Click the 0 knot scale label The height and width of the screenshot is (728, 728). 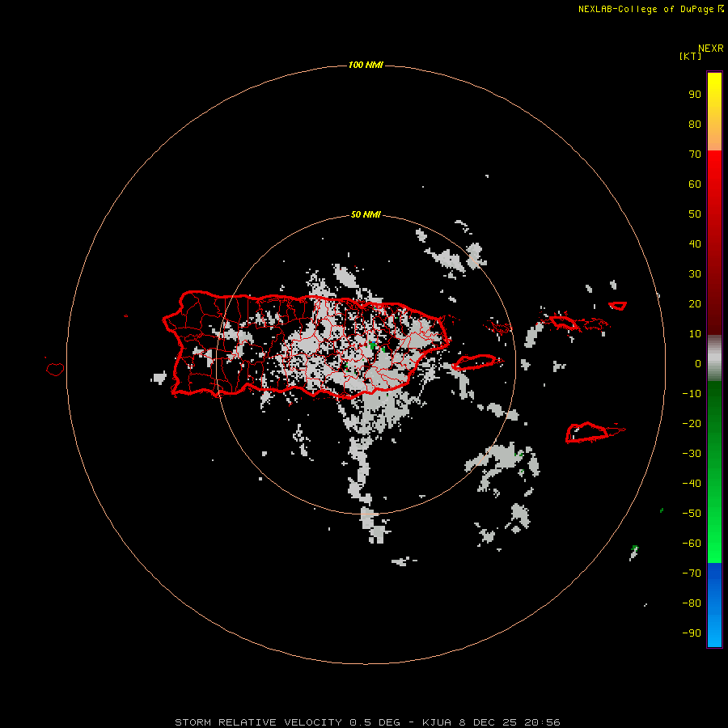coord(698,364)
